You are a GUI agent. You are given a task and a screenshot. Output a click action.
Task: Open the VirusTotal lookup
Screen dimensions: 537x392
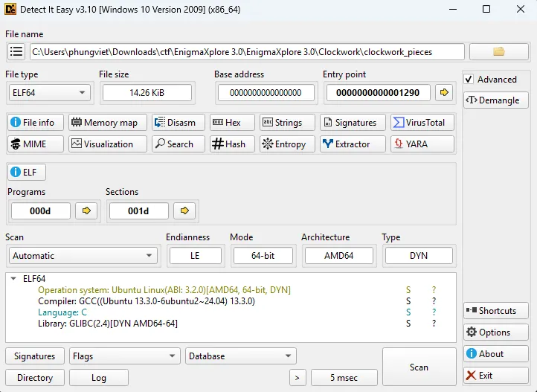pyautogui.click(x=422, y=123)
